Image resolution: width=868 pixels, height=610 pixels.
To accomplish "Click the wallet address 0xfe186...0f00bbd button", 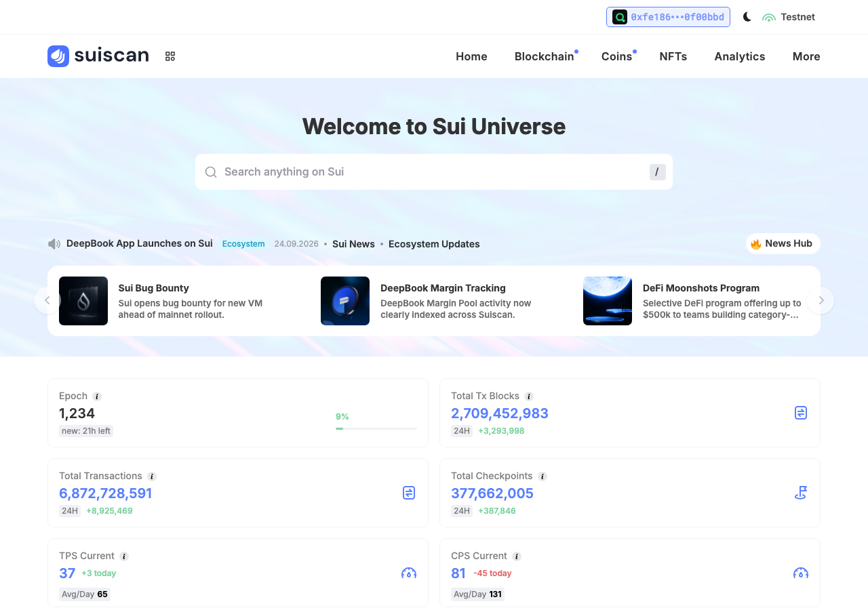I will coord(668,17).
